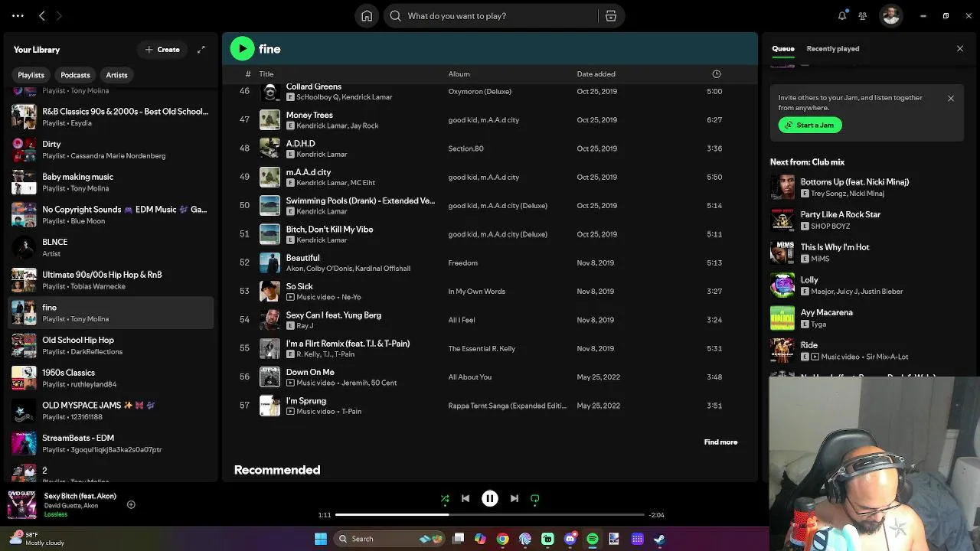The width and height of the screenshot is (980, 551).
Task: Open the Baby making music playlist
Action: (x=111, y=182)
